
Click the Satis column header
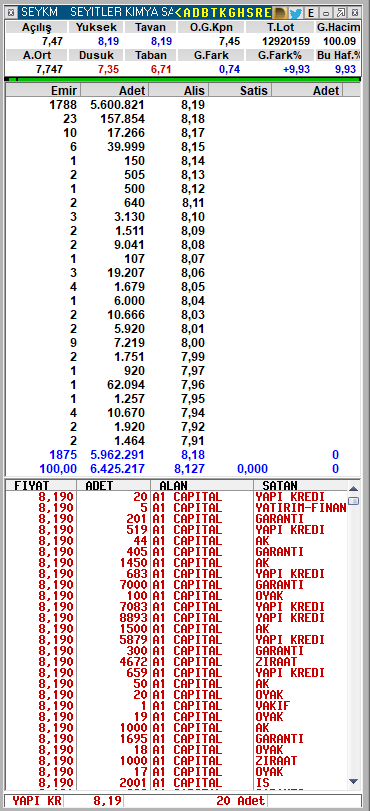(240, 91)
